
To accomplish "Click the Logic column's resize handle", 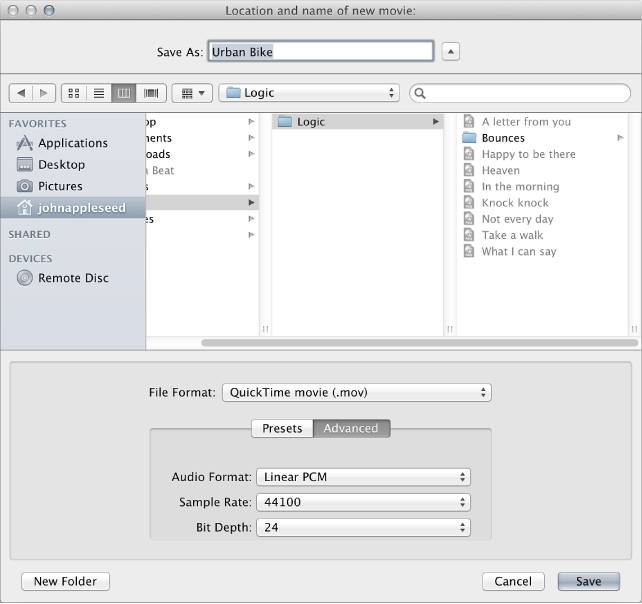I will point(450,329).
